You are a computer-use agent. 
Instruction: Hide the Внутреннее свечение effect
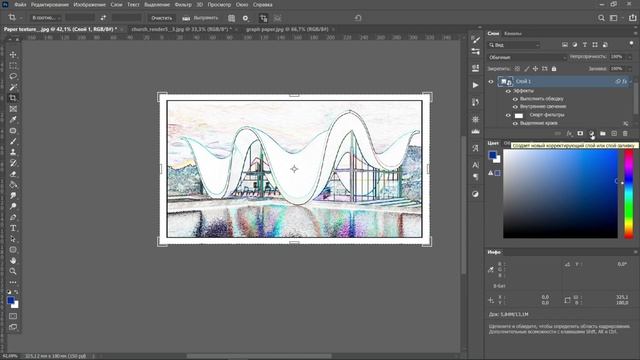[515, 107]
